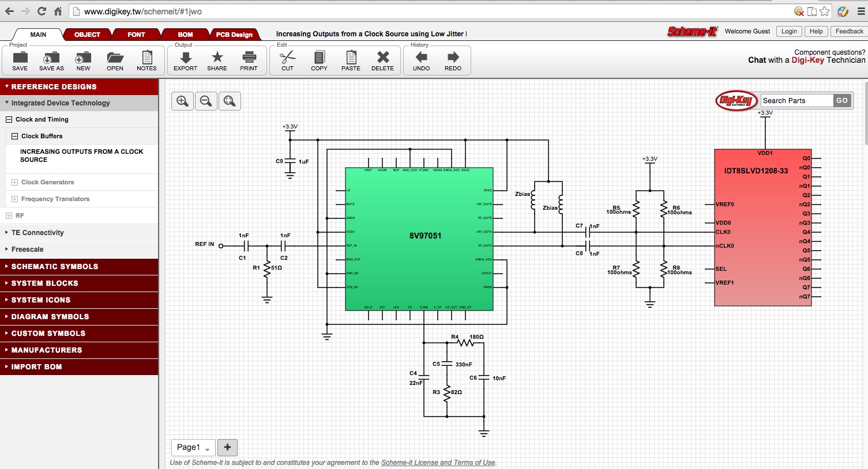Click the Help button
868x469 pixels.
(816, 32)
